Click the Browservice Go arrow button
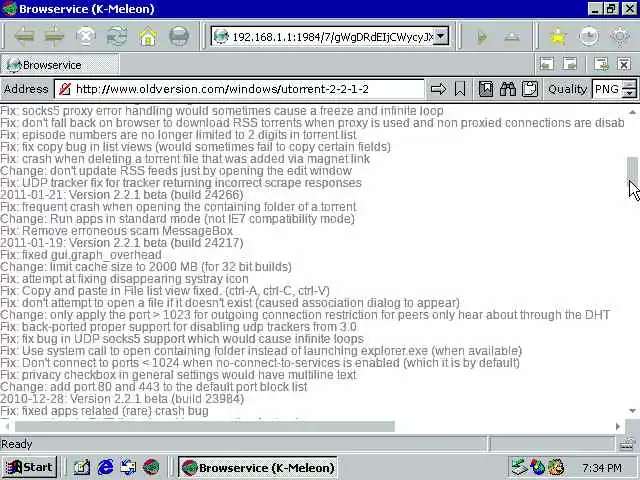The image size is (640, 480). (438, 89)
